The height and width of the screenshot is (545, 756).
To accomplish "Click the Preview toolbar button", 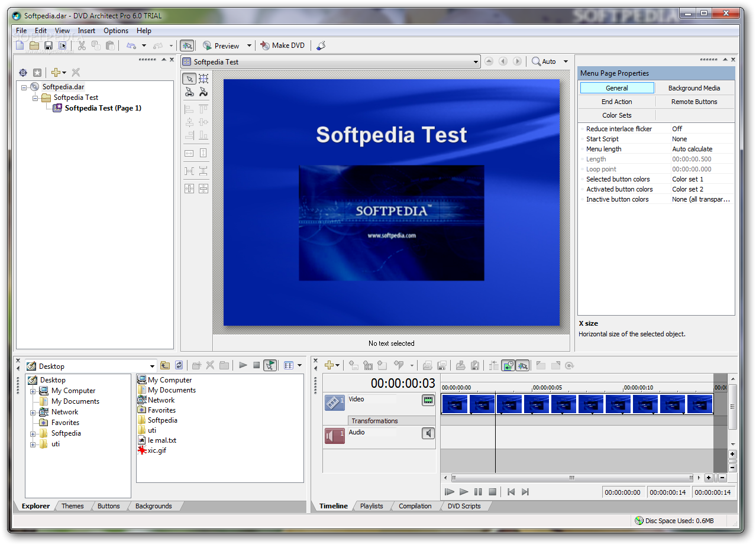I will 221,46.
